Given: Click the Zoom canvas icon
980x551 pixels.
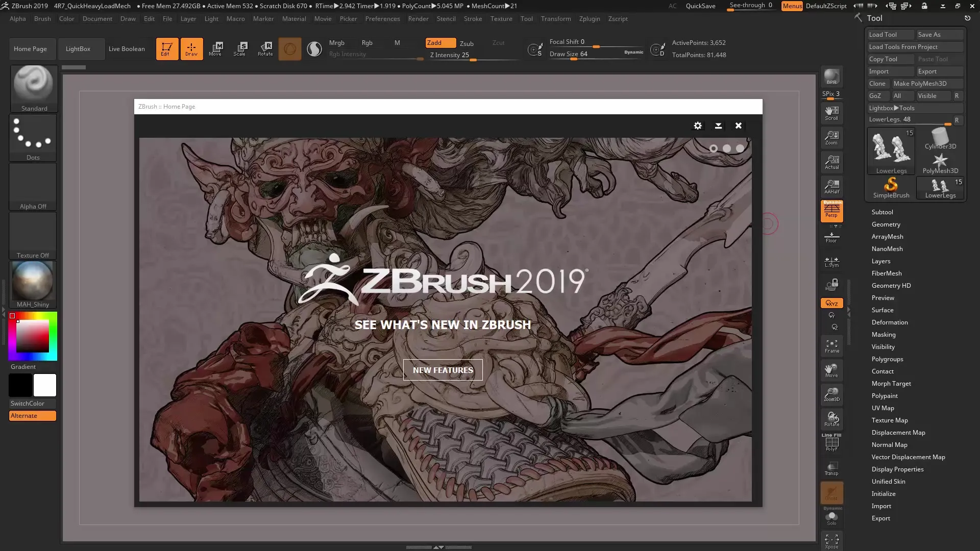Looking at the screenshot, I should click(x=831, y=138).
